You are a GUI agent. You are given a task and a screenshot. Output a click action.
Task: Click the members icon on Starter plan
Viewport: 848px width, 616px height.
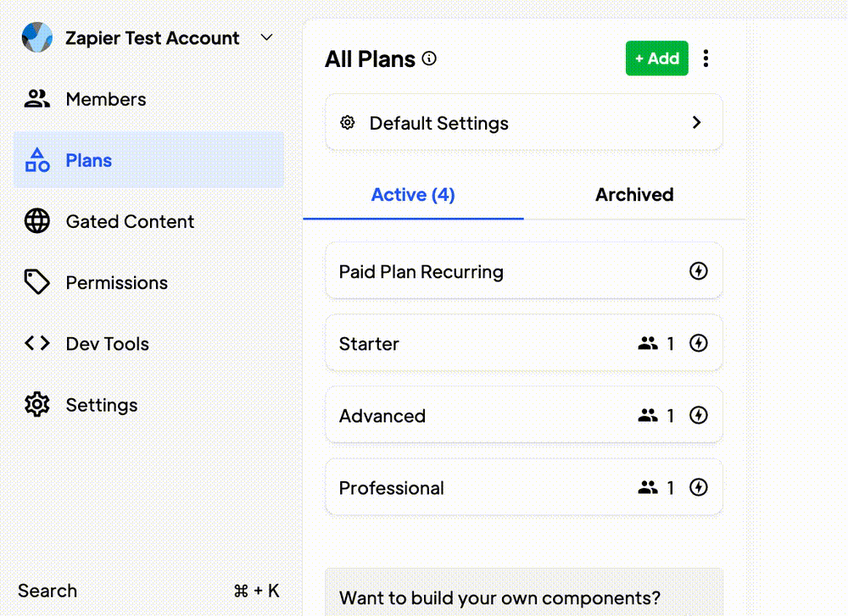pyautogui.click(x=648, y=344)
